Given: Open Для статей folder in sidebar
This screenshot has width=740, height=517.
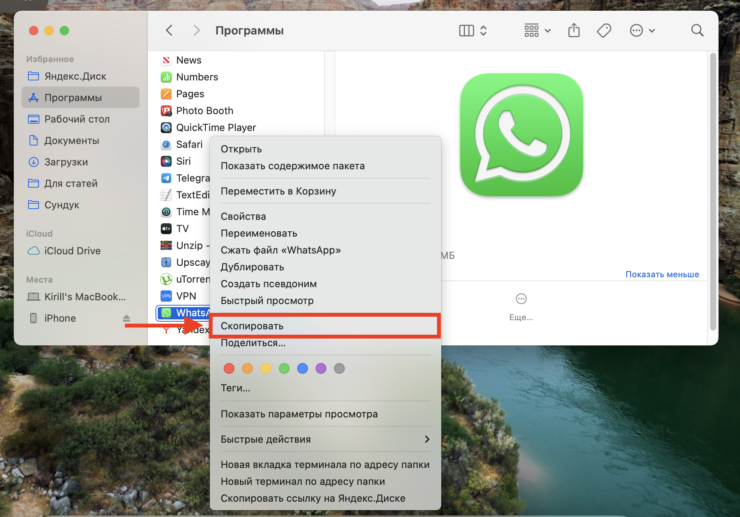Looking at the screenshot, I should 80,183.
